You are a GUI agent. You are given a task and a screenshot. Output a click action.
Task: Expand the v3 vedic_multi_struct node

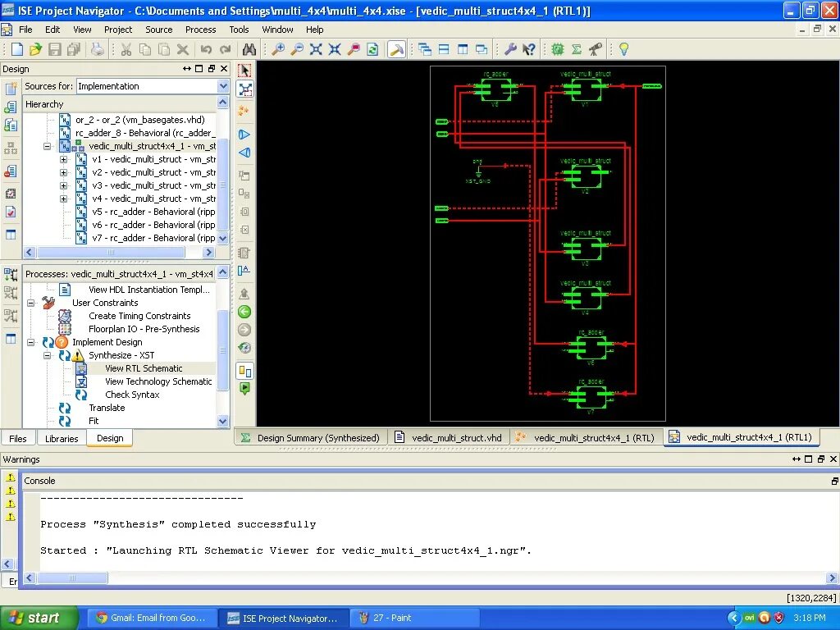[64, 185]
